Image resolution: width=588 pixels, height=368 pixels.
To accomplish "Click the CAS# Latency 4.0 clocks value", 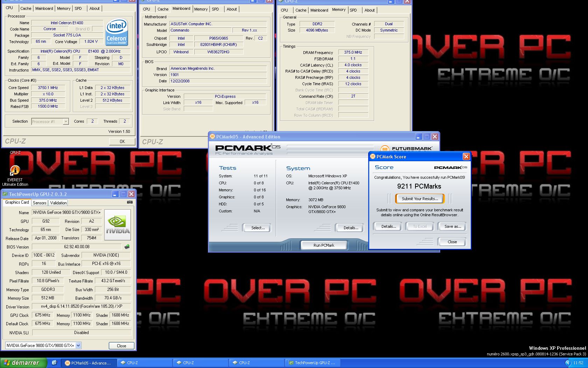I will 353,65.
